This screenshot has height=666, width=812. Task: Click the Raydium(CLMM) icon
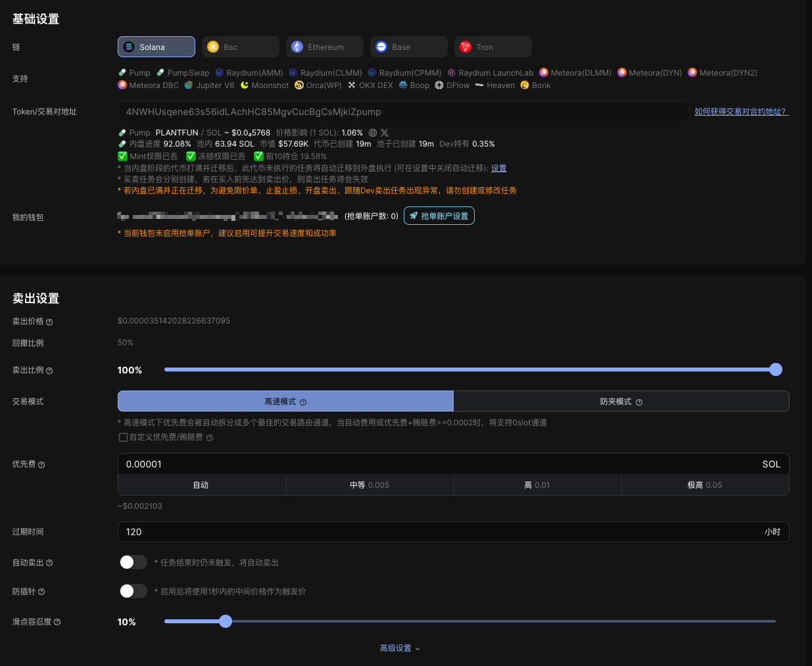pyautogui.click(x=293, y=73)
